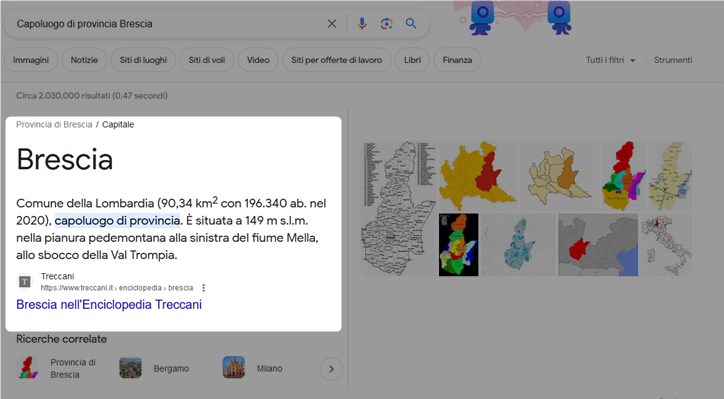
Task: Click the large Brescia heading
Action: (x=65, y=160)
